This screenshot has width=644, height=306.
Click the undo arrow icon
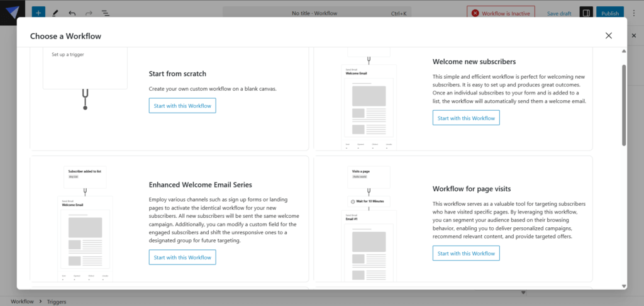72,13
